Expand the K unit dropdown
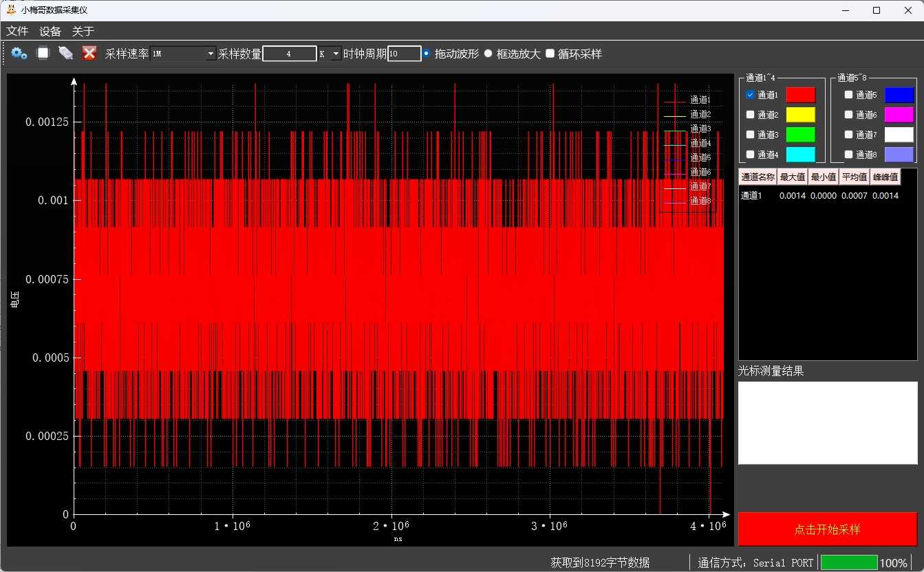This screenshot has height=572, width=924. (x=330, y=54)
